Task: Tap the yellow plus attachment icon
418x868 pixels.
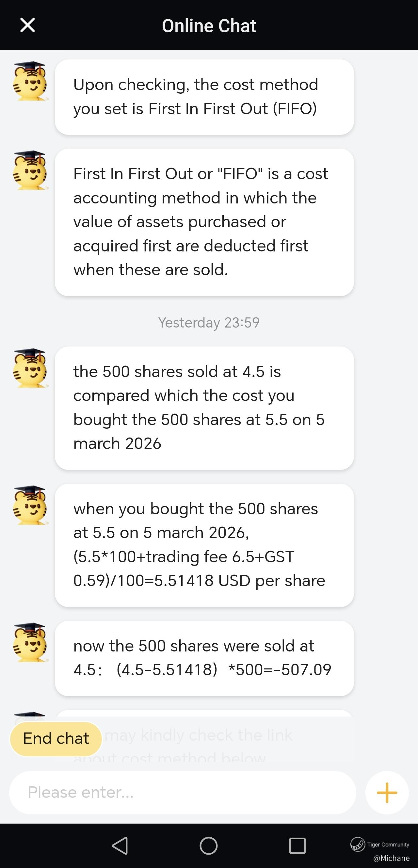Action: click(387, 793)
